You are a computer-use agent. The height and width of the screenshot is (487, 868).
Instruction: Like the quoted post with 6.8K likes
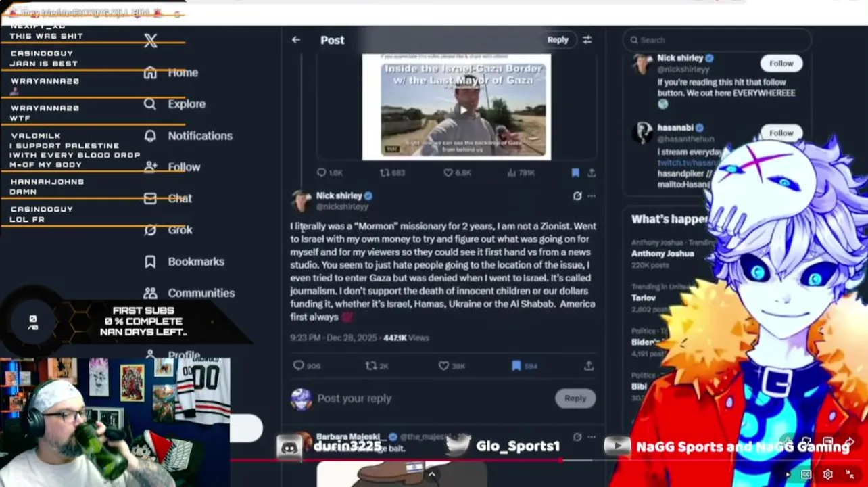coord(448,173)
